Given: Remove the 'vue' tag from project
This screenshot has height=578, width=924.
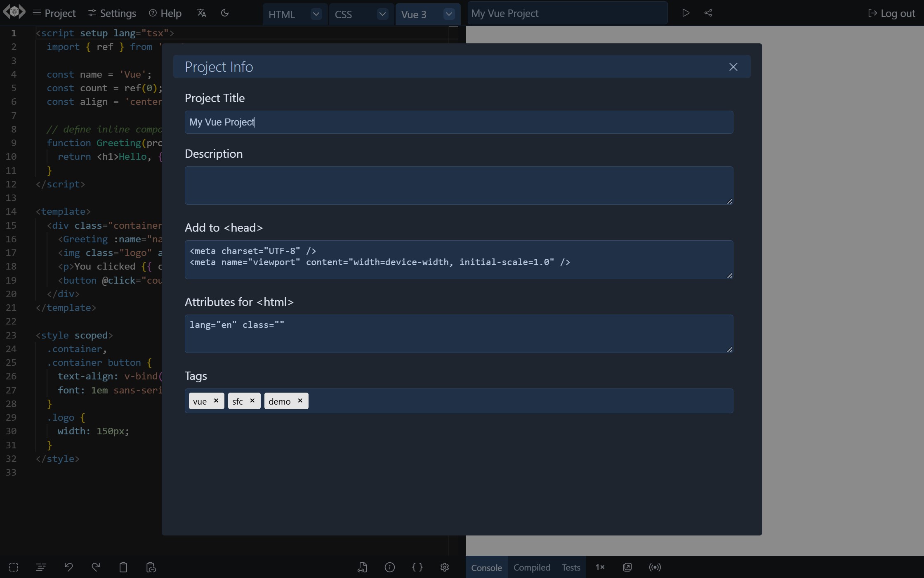Looking at the screenshot, I should [216, 401].
